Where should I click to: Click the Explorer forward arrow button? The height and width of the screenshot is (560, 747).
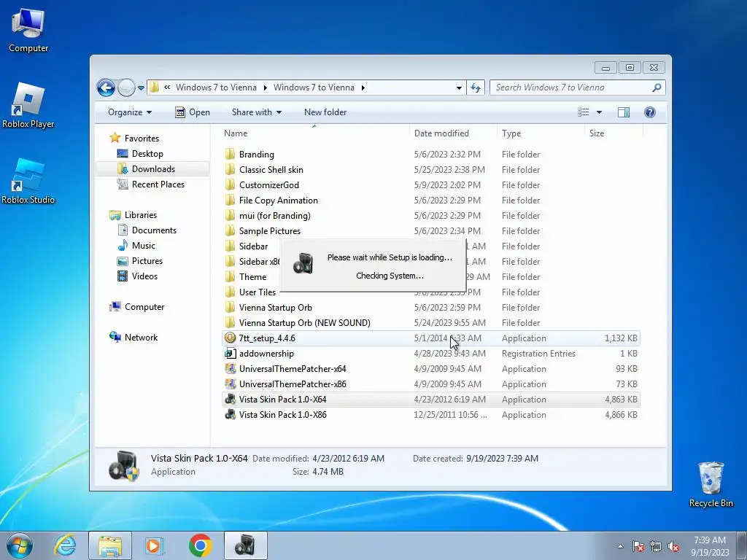click(126, 87)
